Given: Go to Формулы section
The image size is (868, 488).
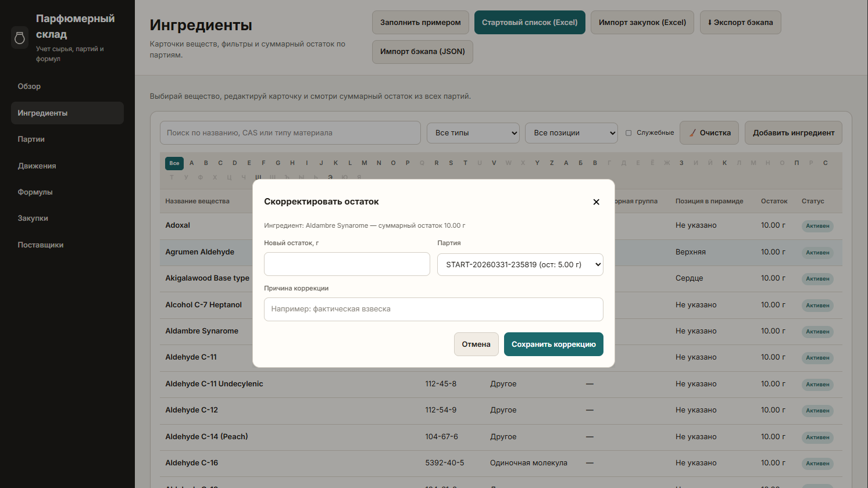Looking at the screenshot, I should point(35,192).
